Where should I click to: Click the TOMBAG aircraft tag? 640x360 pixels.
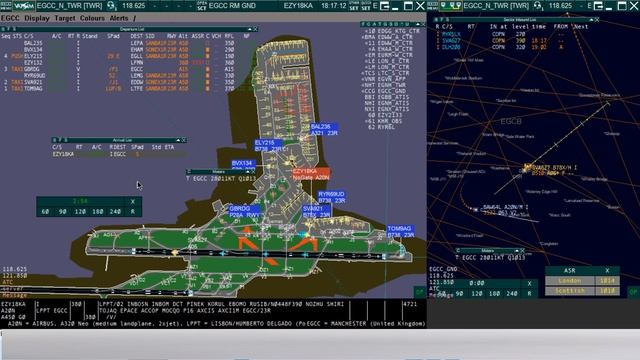tap(400, 232)
